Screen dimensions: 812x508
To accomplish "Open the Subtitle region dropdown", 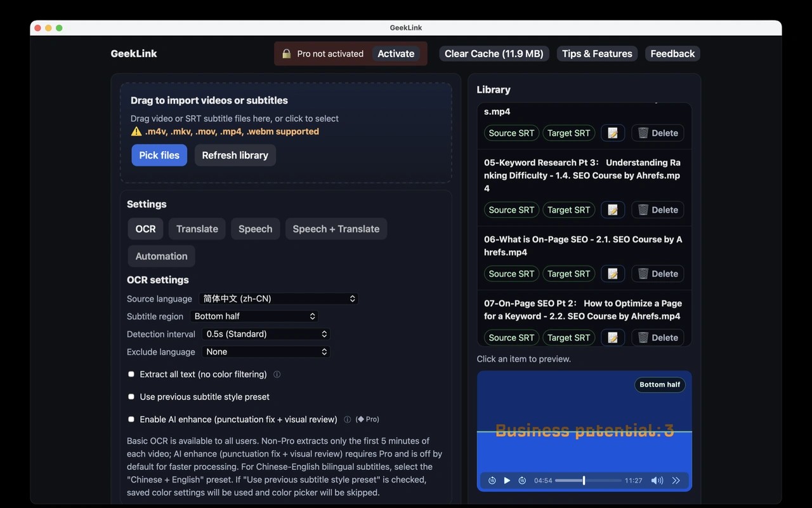I will tap(254, 316).
